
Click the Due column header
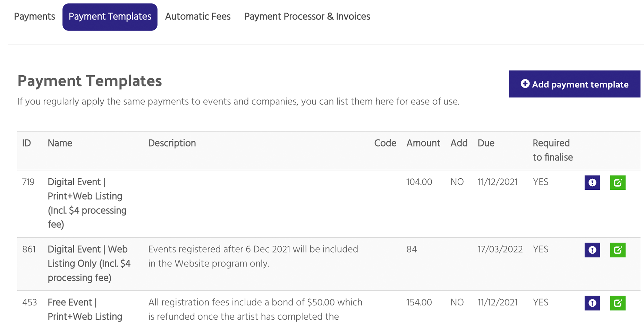[x=486, y=143]
